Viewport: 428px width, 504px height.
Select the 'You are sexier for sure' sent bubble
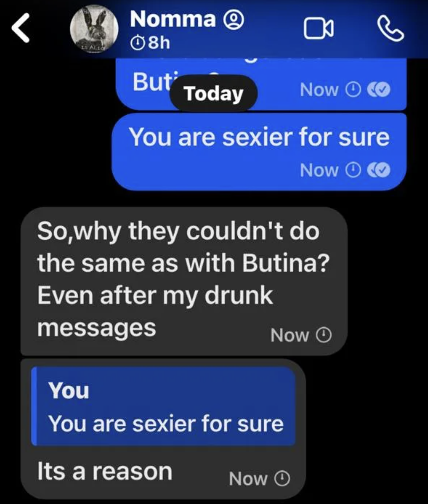(x=259, y=152)
